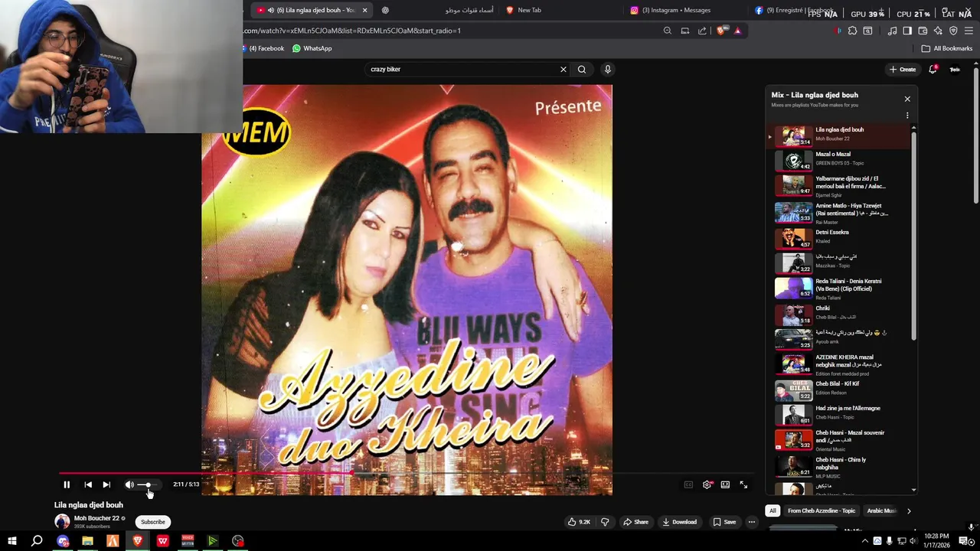The height and width of the screenshot is (551, 980).
Task: Click the YouTube search magnifier button
Action: 582,70
